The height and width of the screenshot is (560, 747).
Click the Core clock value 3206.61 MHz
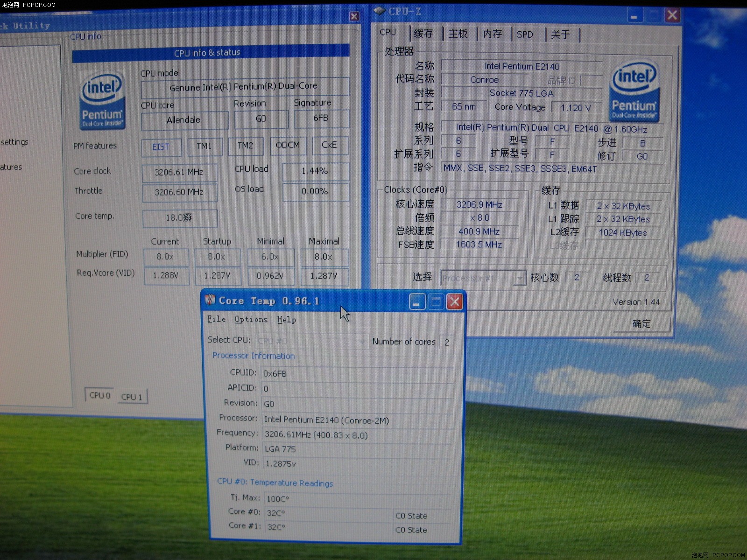[179, 172]
